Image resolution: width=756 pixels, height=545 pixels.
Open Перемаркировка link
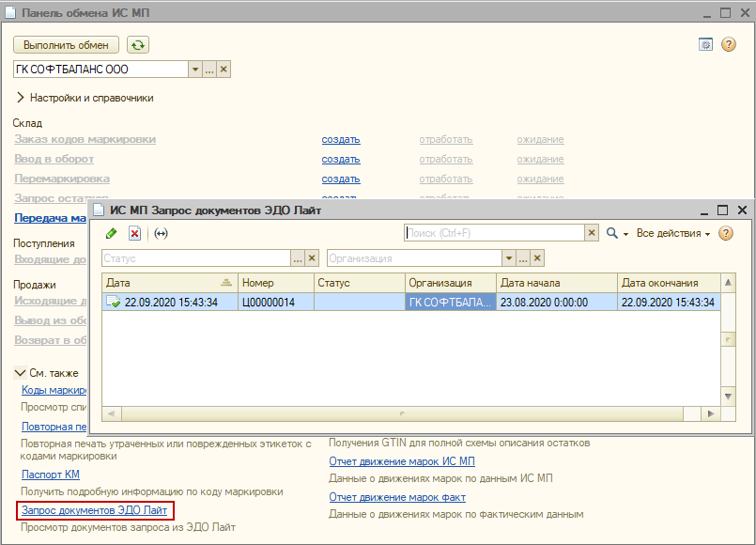tap(62, 179)
